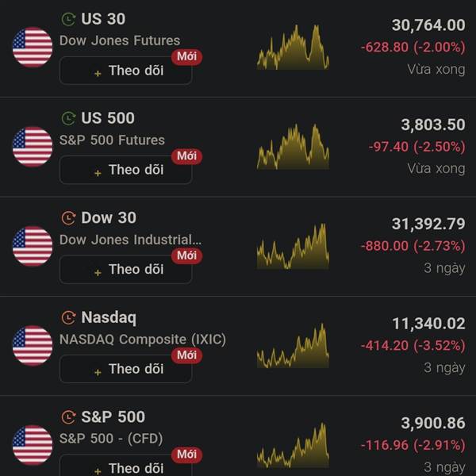Open Dow Jones Industrial name link
Image resolution: width=476 pixels, height=476 pixels.
click(130, 240)
